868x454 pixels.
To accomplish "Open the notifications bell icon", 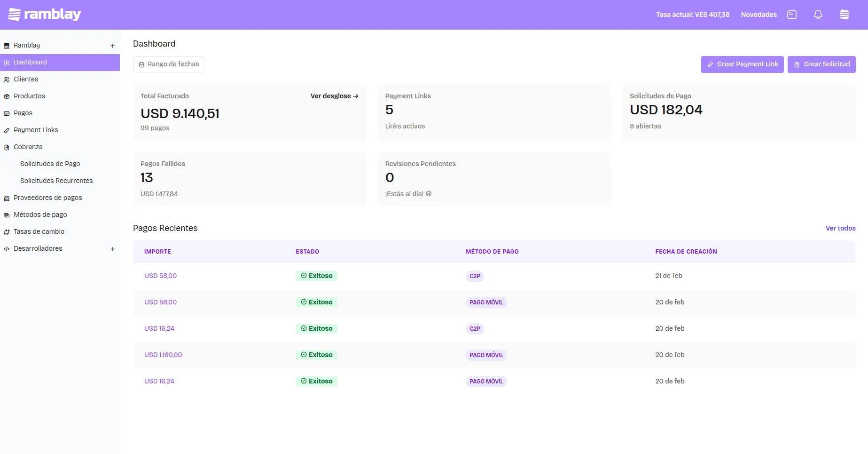I will click(x=818, y=14).
